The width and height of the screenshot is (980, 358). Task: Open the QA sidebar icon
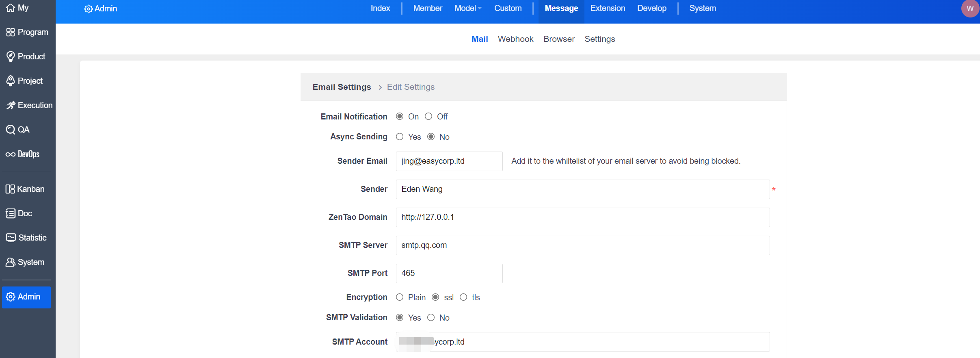click(11, 130)
